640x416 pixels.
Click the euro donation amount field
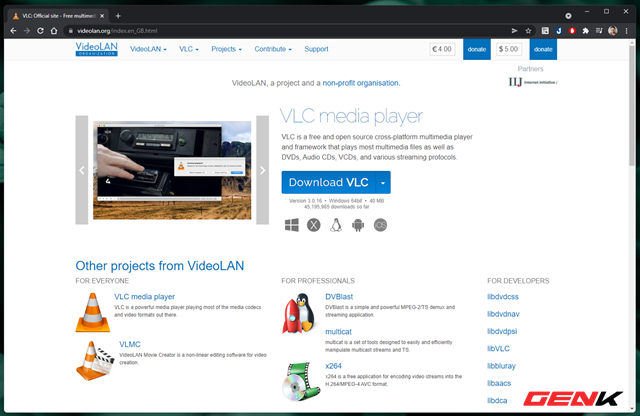click(442, 49)
